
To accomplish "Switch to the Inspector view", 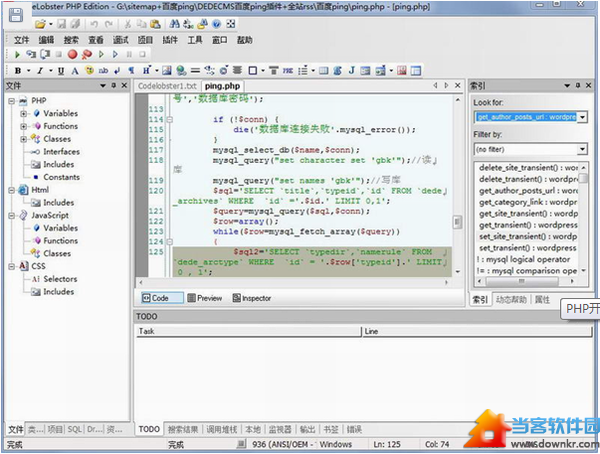I will 251,298.
